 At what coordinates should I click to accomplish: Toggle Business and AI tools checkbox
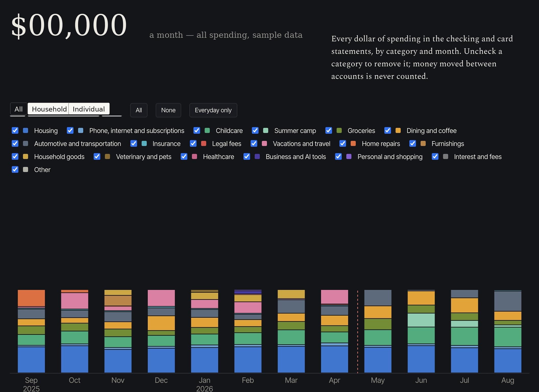pyautogui.click(x=247, y=156)
